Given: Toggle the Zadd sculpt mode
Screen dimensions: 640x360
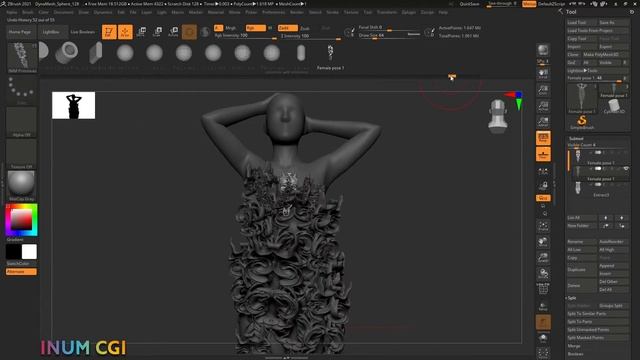Looking at the screenshot, I should tap(287, 28).
